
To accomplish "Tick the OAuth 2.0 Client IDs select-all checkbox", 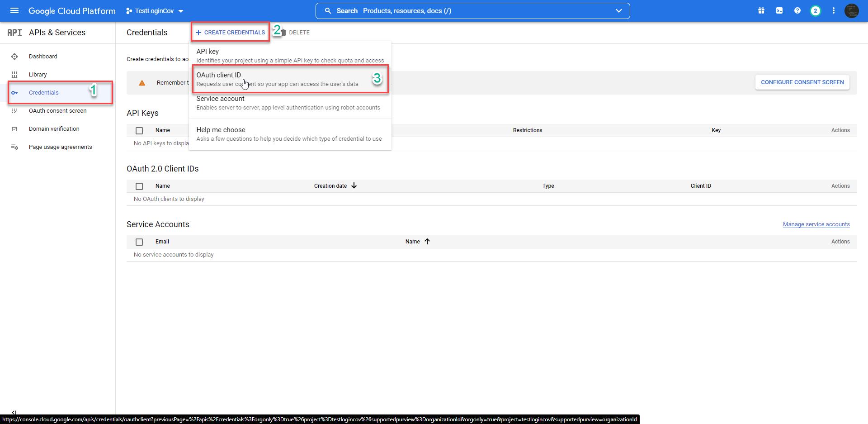I will (x=139, y=186).
